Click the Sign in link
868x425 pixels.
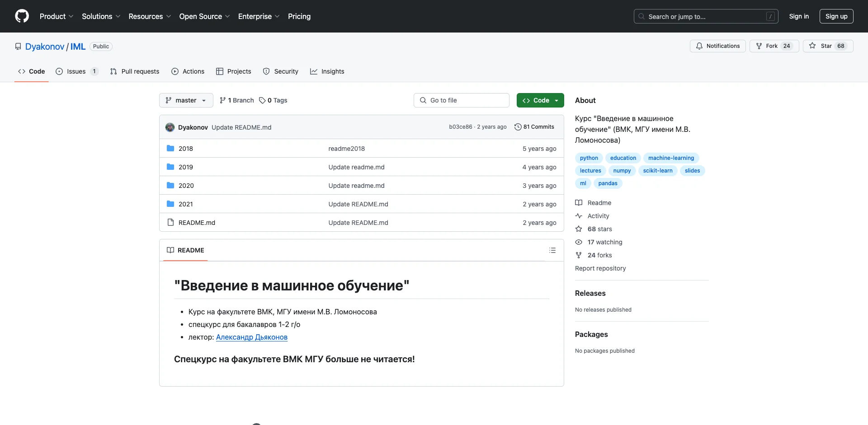click(x=799, y=16)
